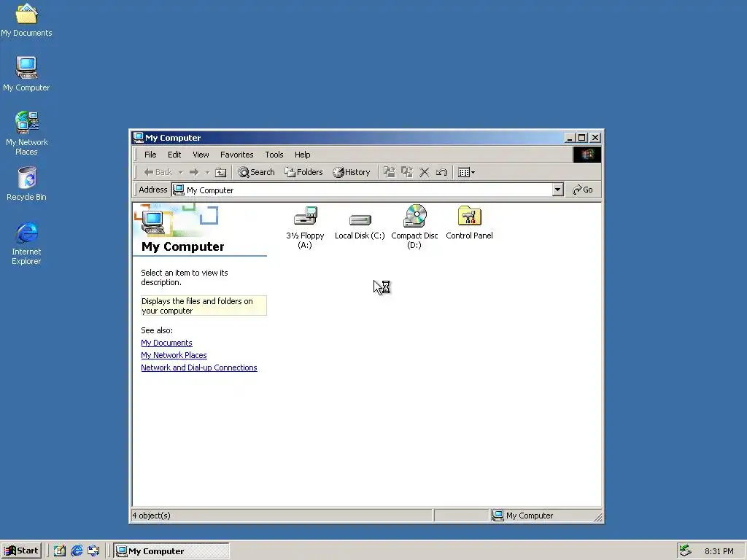This screenshot has height=560, width=747.
Task: Select the Recycle Bin desktop icon
Action: tap(27, 184)
